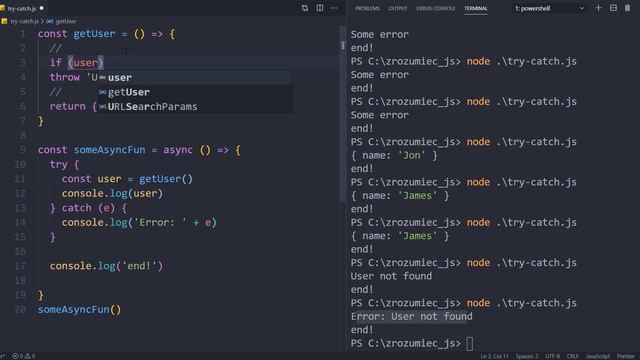
Task: Click the terminal prompt input cursor
Action: click(x=470, y=344)
